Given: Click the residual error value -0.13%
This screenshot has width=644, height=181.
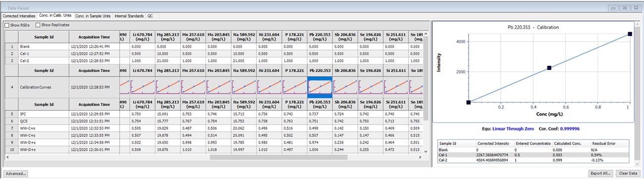Looking at the screenshot, I should coord(597,161).
